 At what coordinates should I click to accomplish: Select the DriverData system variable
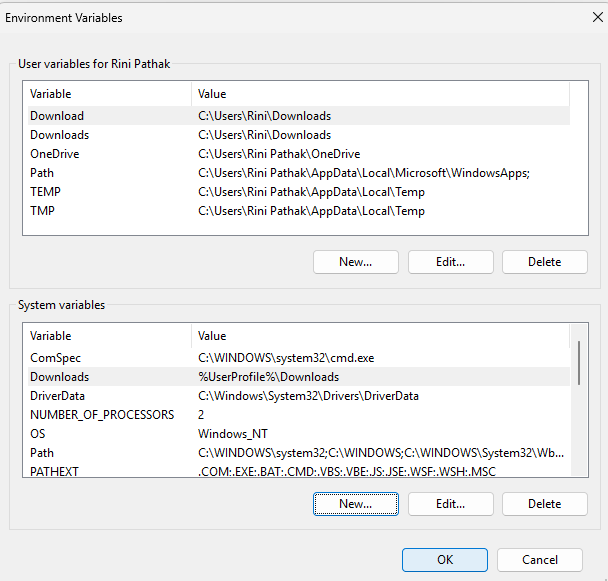58,396
